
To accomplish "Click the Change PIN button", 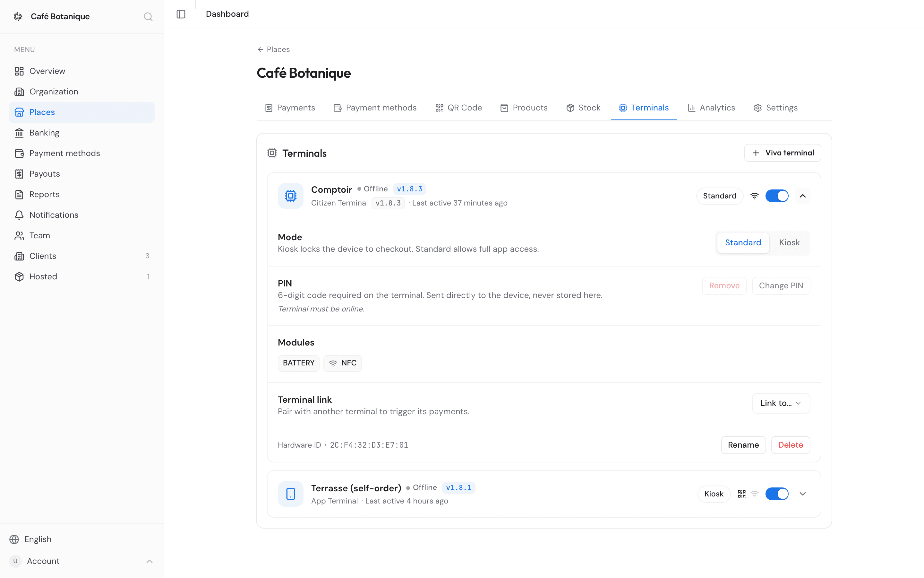I will (x=781, y=285).
